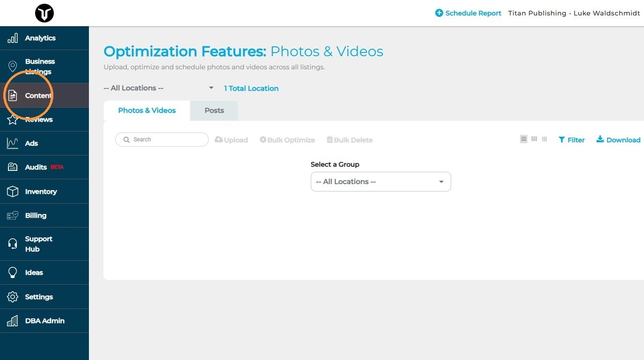
Task: Click the Support Hub menu label
Action: point(39,244)
